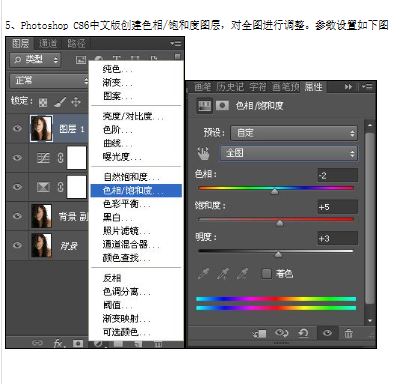Delete adjustment layer trash icon
The width and height of the screenshot is (419, 384).
click(x=348, y=333)
